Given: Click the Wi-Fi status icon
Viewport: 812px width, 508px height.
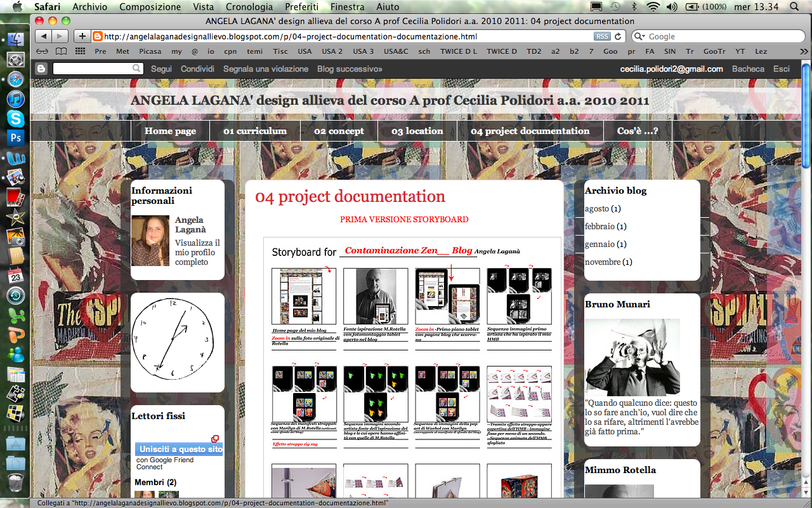Looking at the screenshot, I should click(x=653, y=7).
